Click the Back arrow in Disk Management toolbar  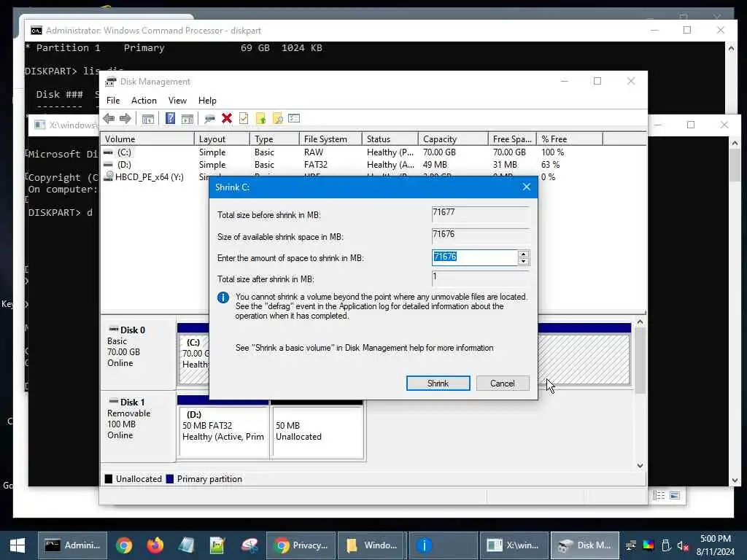(x=109, y=119)
